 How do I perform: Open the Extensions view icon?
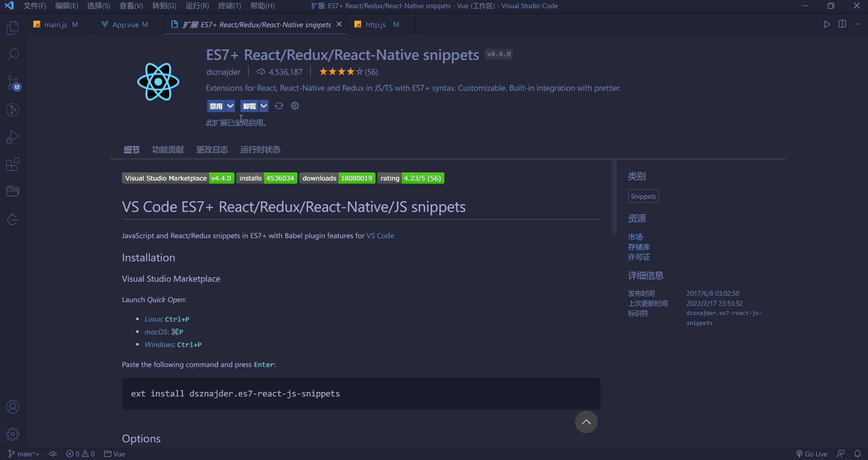[13, 164]
